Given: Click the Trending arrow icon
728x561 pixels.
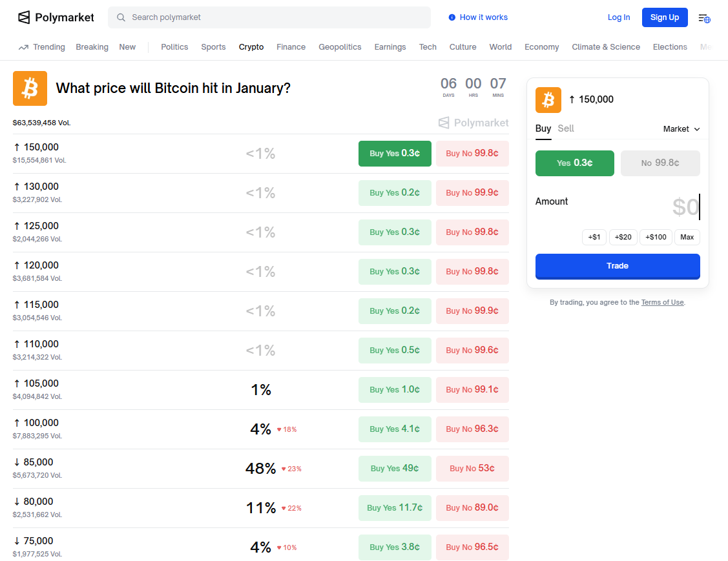Looking at the screenshot, I should point(24,47).
